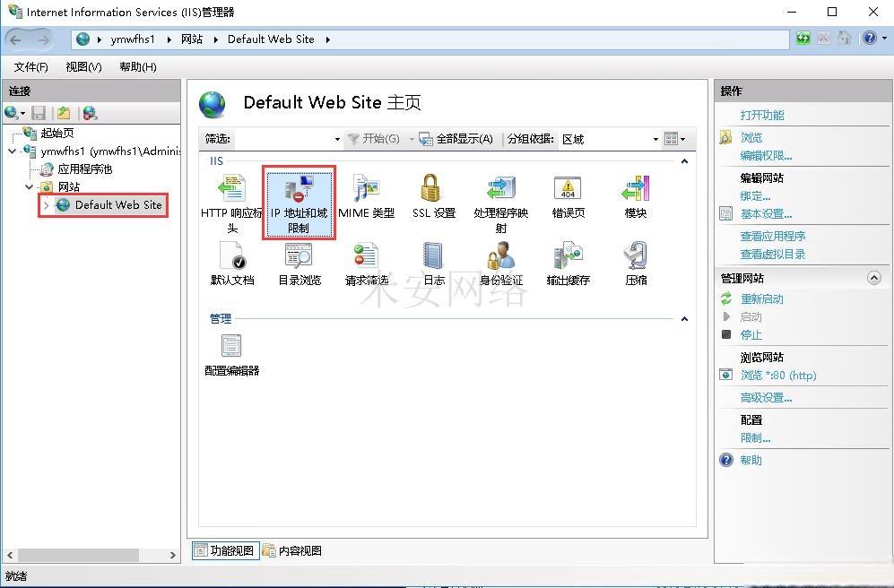This screenshot has height=588, width=894.
Task: Click 查看应用程序 link
Action: [773, 236]
